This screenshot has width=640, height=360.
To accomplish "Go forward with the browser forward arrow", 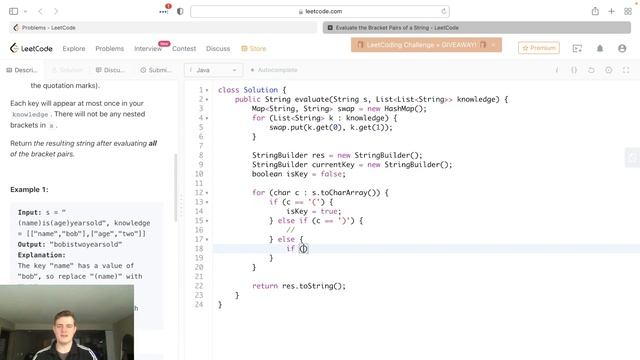I will tap(56, 11).
